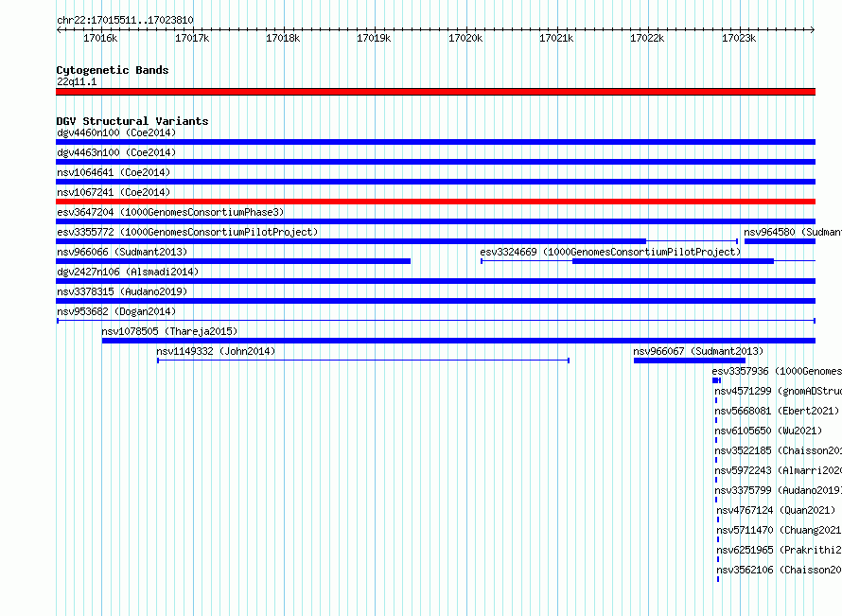Open variant nsv966067 (Sudmant2013)
Viewport: 842px width, 616px height.
[x=698, y=351]
